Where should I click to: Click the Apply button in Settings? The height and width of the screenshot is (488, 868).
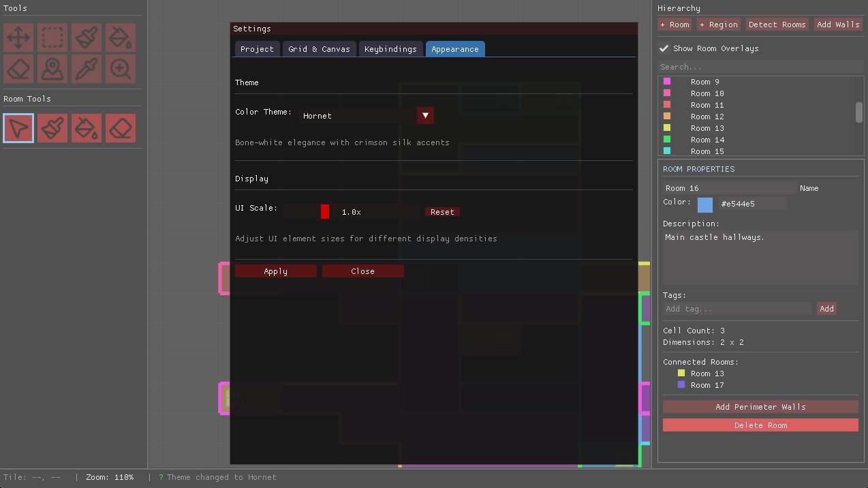tap(276, 271)
